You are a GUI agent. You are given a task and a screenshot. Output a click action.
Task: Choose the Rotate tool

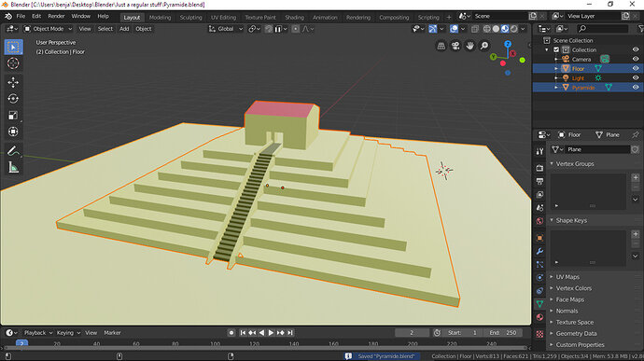[x=13, y=99]
